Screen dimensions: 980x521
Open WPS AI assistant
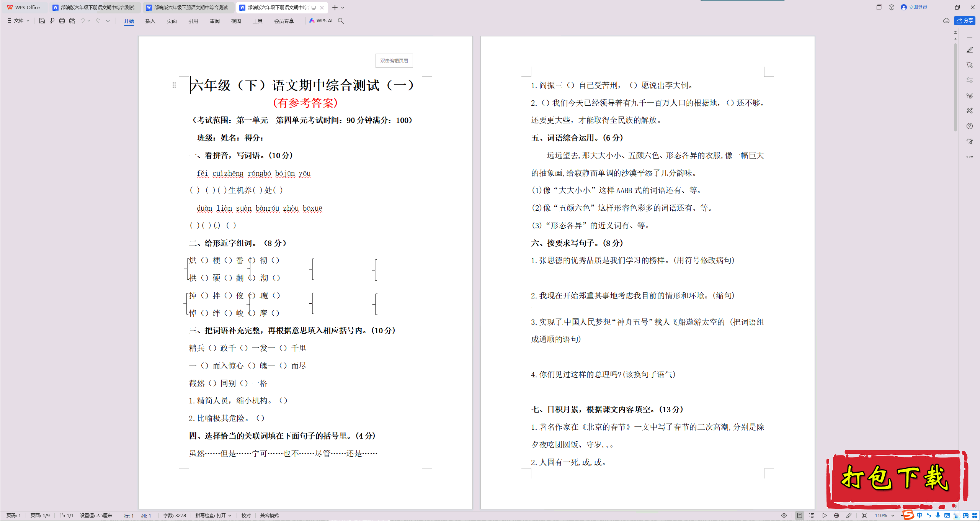pyautogui.click(x=321, y=21)
